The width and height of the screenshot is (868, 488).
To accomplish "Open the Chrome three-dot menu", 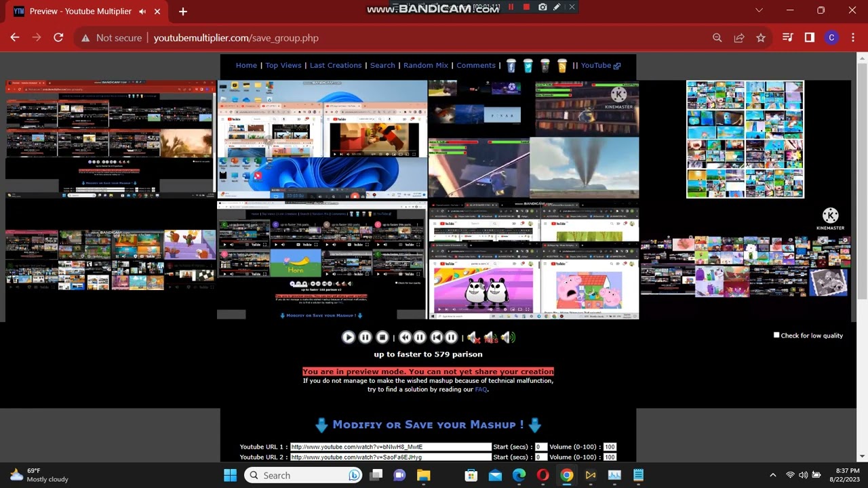I will [852, 38].
